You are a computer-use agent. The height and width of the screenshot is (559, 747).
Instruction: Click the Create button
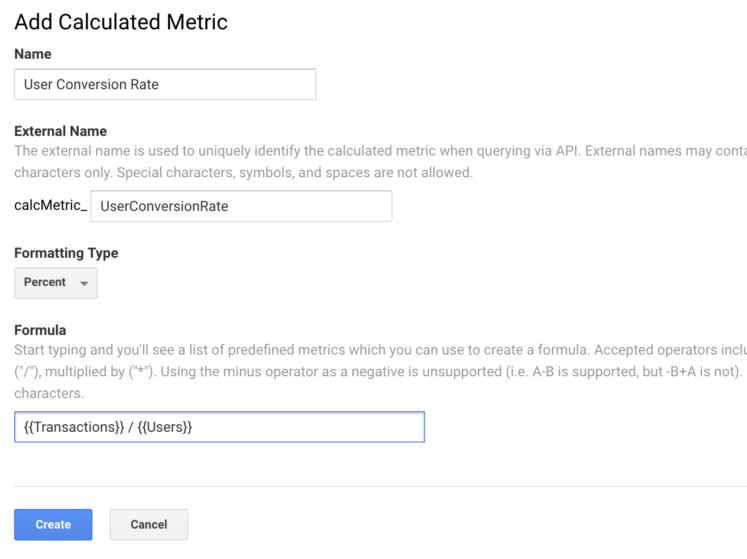click(x=53, y=524)
